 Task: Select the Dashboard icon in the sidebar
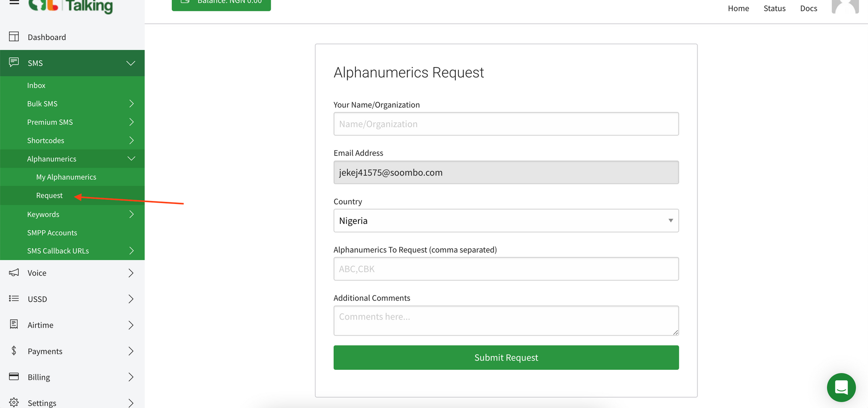click(13, 36)
